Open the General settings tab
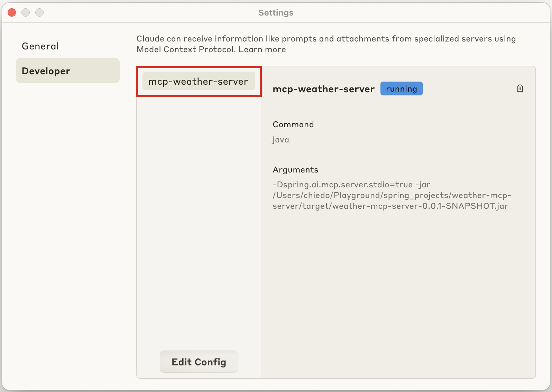 pyautogui.click(x=40, y=46)
